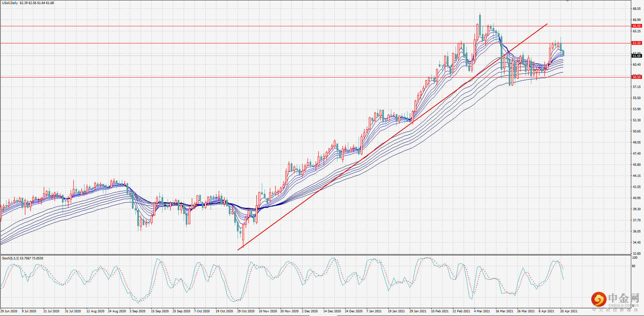Click the 12 Aug 2020 date label
This screenshot has width=644, height=316.
click(95, 311)
